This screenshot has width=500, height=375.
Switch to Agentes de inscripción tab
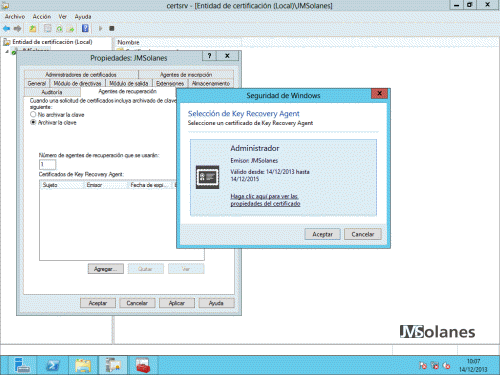click(186, 75)
